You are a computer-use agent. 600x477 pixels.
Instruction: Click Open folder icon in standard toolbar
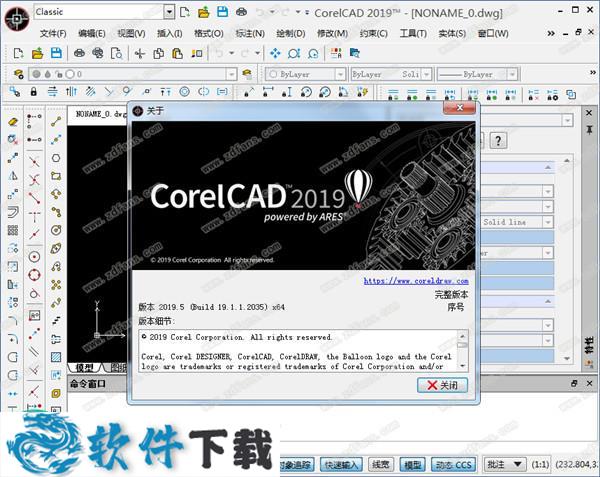(37, 53)
